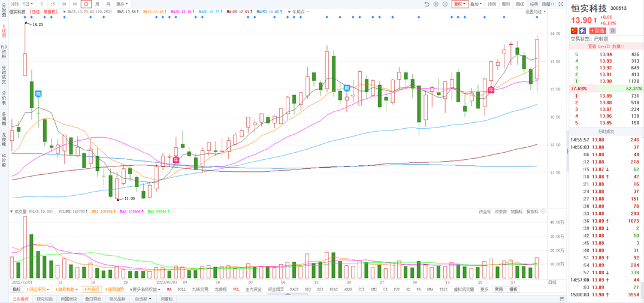This screenshot has height=303, width=644.
Task: Click the 14.20 high price label
Action: coord(37,25)
